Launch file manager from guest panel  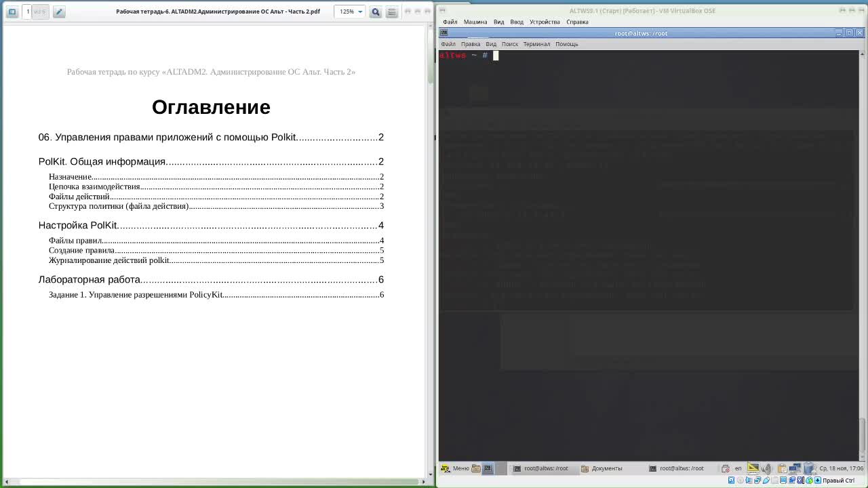pyautogui.click(x=475, y=468)
